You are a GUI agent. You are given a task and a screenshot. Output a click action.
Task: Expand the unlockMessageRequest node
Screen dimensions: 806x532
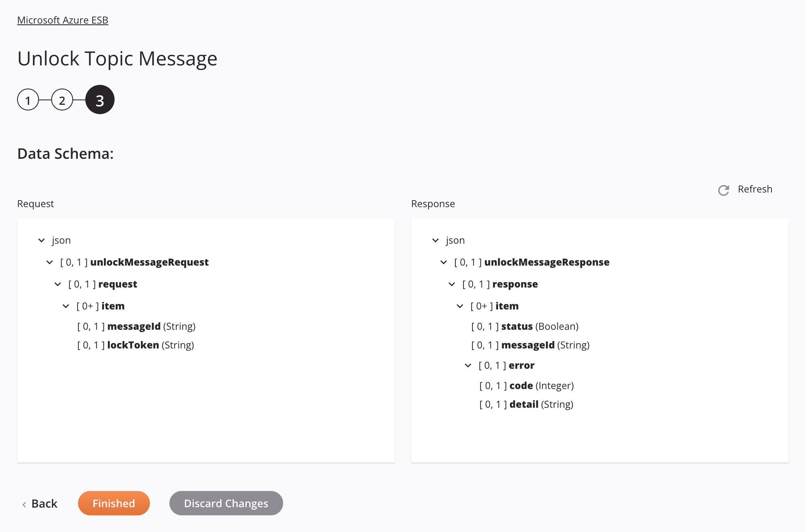pyautogui.click(x=50, y=262)
